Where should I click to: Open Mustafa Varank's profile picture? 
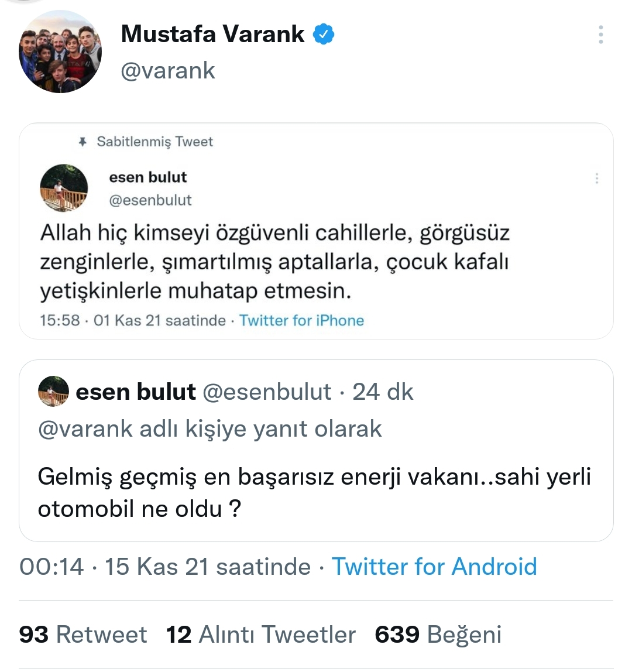60,52
